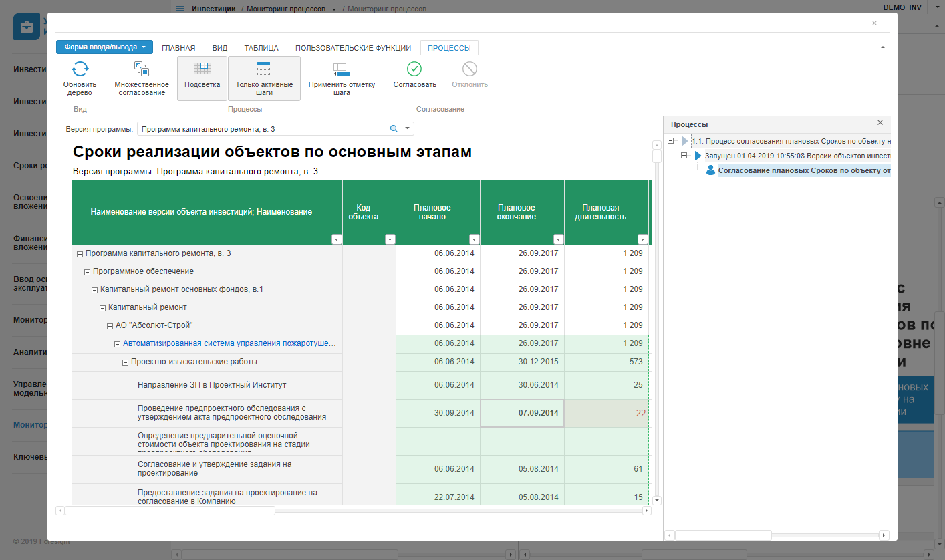This screenshot has width=945, height=560.
Task: Select the cell with date 07.09.2014
Action: click(522, 413)
